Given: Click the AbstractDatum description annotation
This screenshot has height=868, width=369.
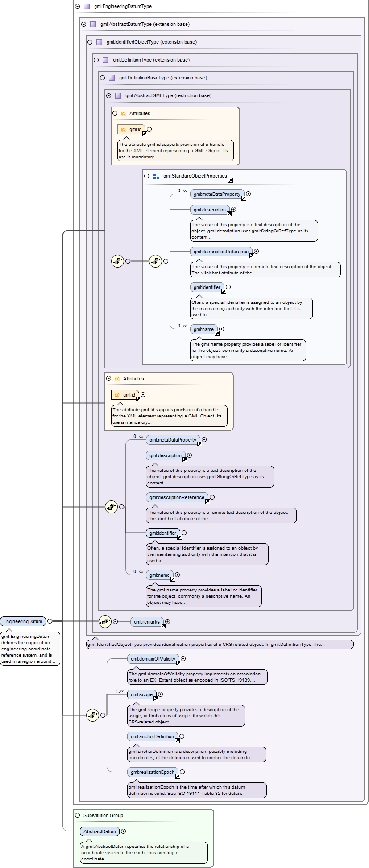Looking at the screenshot, I should [135, 852].
